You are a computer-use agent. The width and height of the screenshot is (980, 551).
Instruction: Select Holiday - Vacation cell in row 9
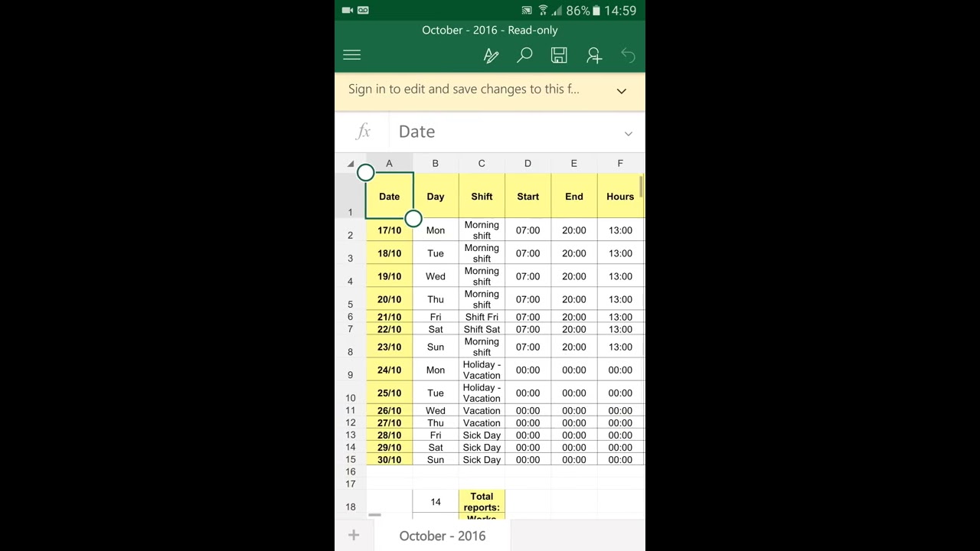coord(482,370)
